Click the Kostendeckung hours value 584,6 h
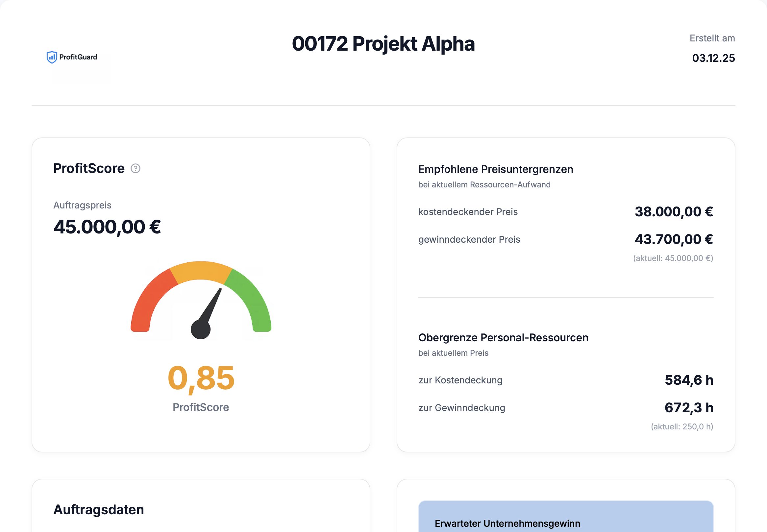Viewport: 767px width, 532px height. 689,380
